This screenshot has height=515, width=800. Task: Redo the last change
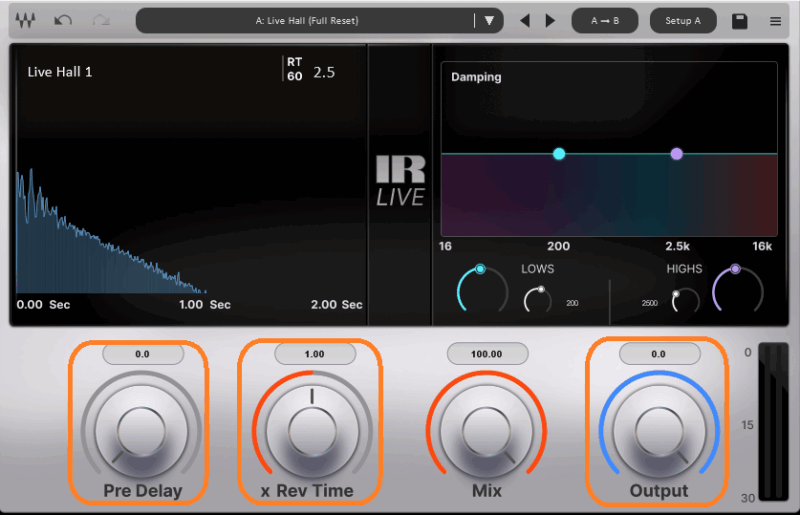tap(101, 20)
